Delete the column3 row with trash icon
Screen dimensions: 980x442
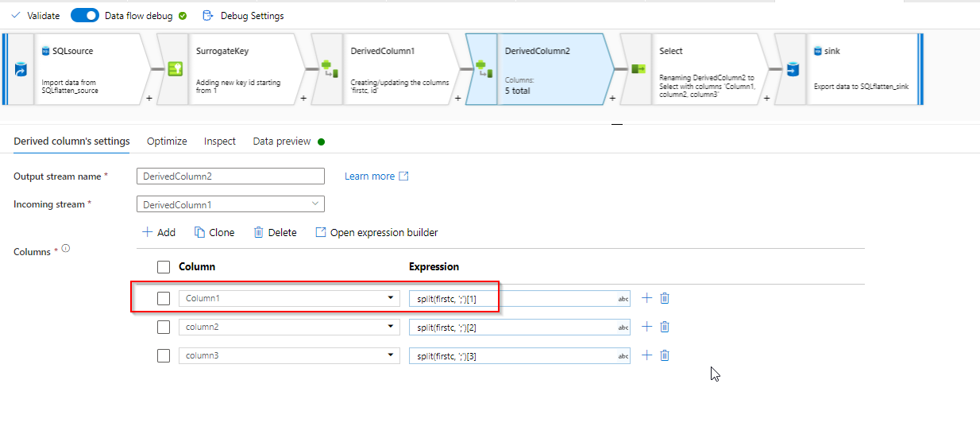[x=666, y=355]
